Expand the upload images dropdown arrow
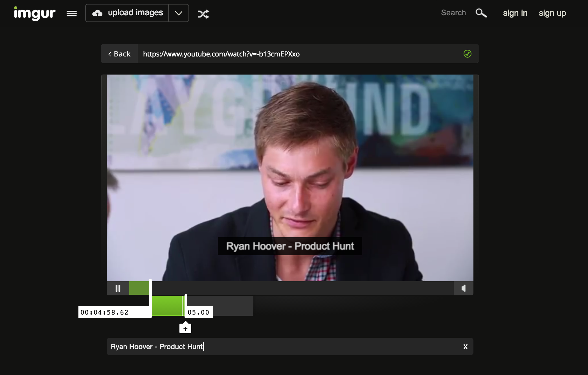 (178, 13)
